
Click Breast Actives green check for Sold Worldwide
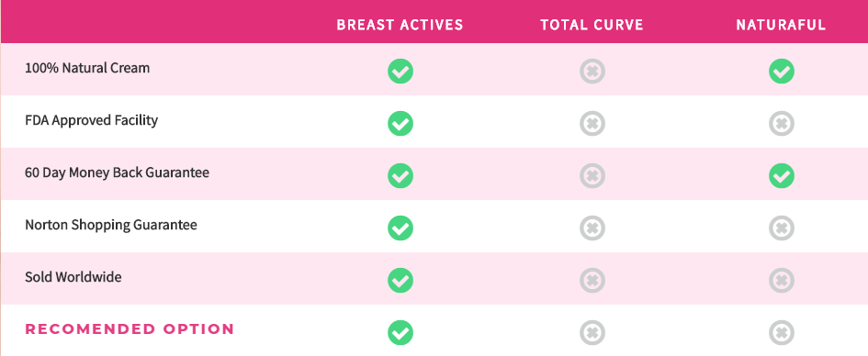400,280
